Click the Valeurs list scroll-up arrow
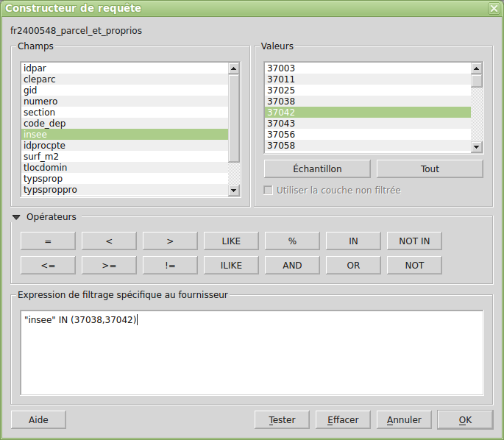Image resolution: width=504 pixels, height=440 pixels. tap(476, 68)
